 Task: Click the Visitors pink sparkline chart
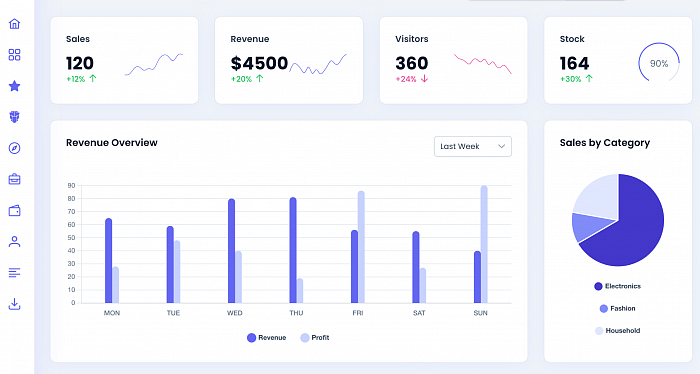[x=483, y=64]
